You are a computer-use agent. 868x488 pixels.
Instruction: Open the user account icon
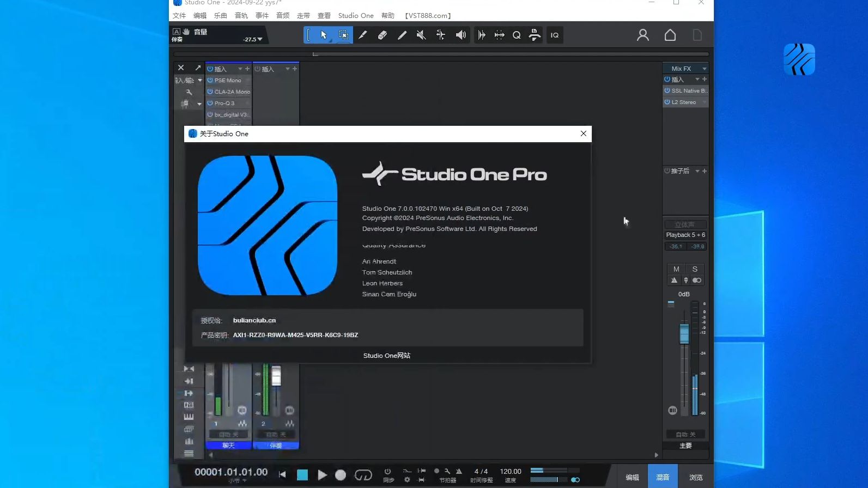pyautogui.click(x=643, y=35)
